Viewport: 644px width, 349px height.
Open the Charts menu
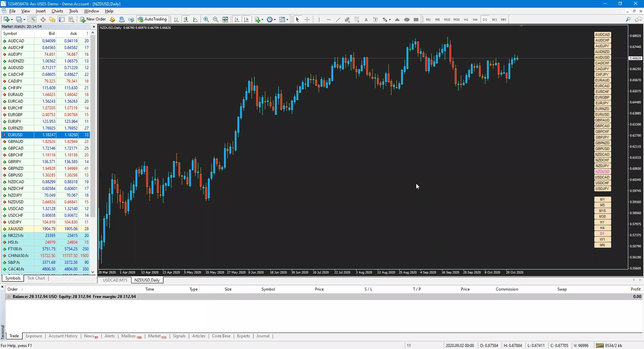tap(57, 11)
